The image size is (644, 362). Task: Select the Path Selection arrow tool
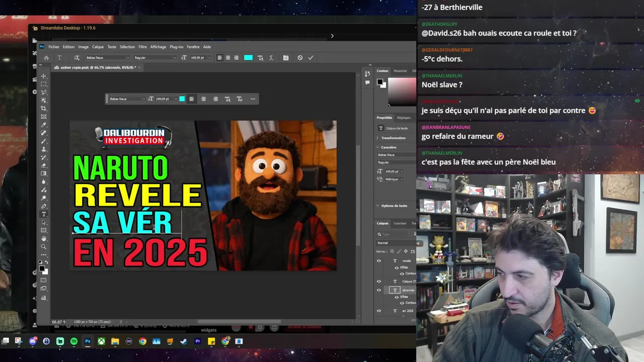coord(44,222)
